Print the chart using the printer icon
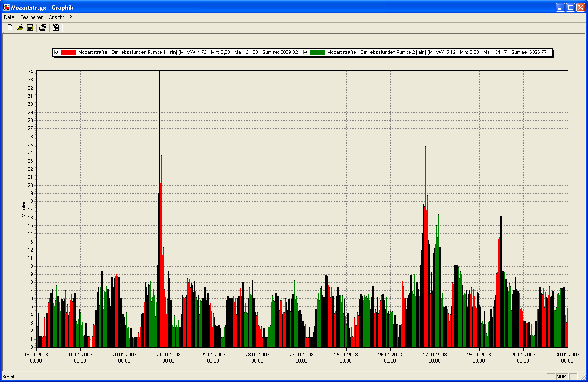 click(43, 28)
